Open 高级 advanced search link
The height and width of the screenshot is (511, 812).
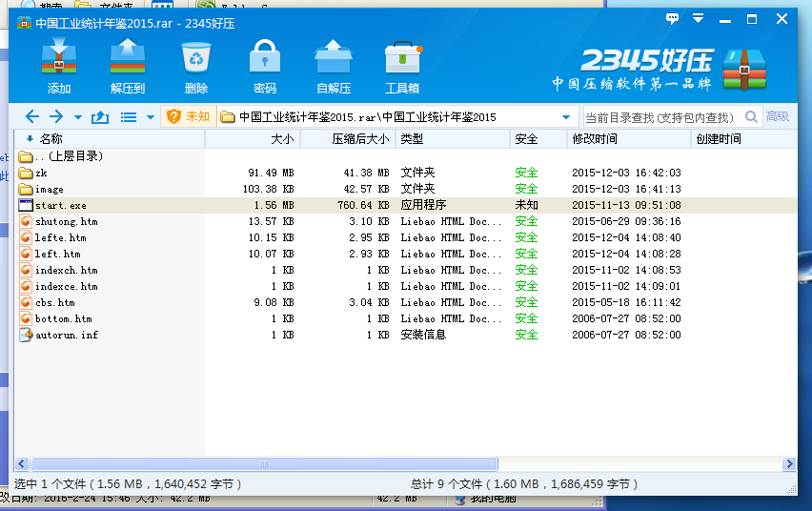(x=778, y=116)
